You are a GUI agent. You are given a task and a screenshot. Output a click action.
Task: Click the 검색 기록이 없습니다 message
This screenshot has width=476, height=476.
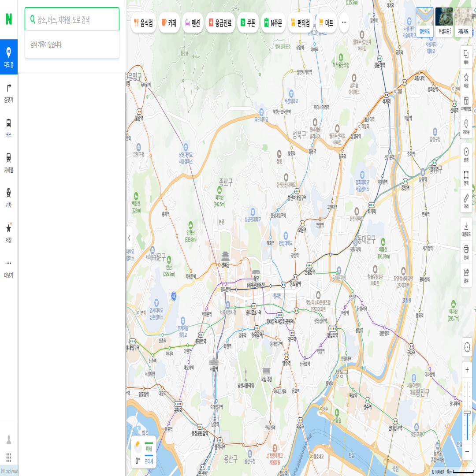pyautogui.click(x=46, y=45)
